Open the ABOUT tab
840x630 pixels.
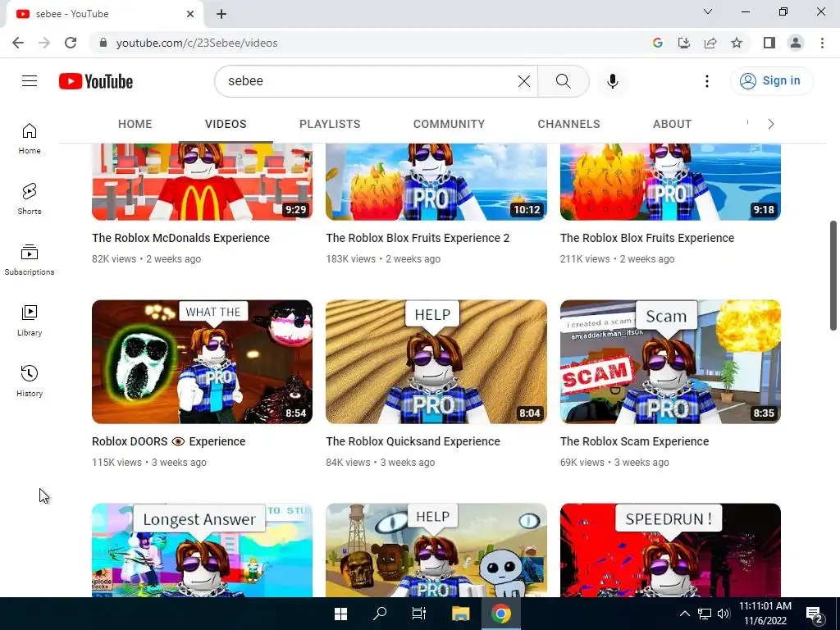pyautogui.click(x=673, y=124)
